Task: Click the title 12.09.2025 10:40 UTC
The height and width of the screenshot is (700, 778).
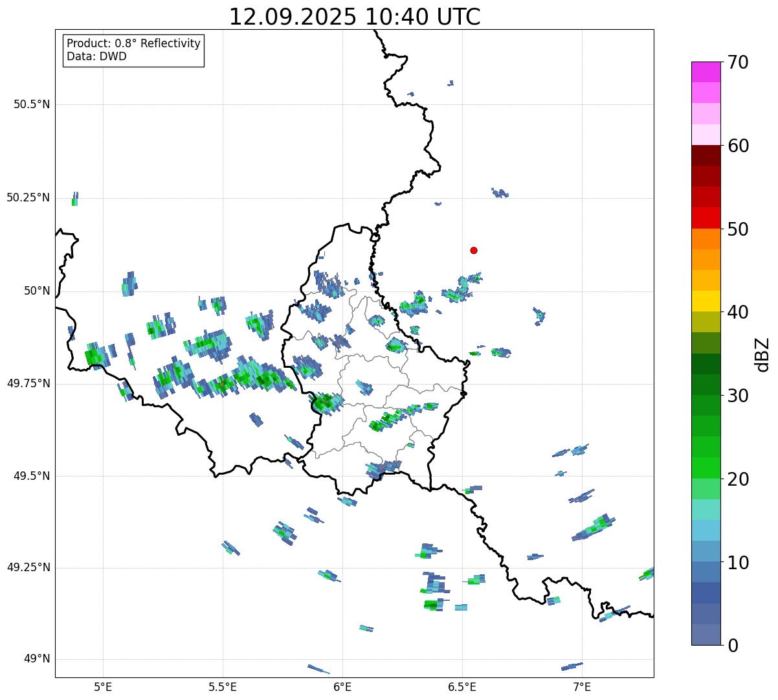Action: pos(355,17)
